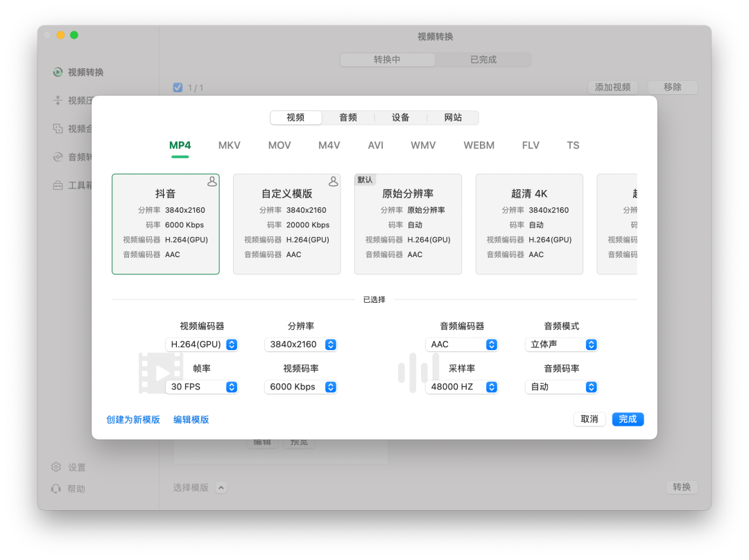Select the WEBM format tab
The width and height of the screenshot is (749, 560).
tap(479, 145)
